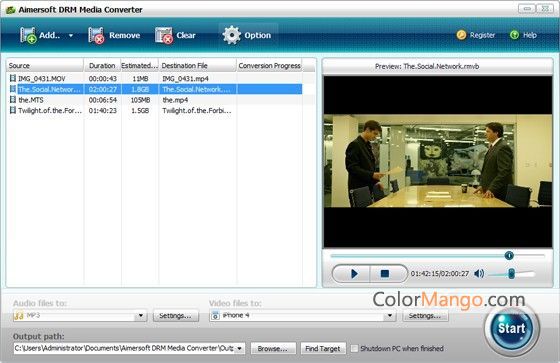The image size is (560, 363).
Task: Mute audio with the speaker icon
Action: (x=479, y=274)
